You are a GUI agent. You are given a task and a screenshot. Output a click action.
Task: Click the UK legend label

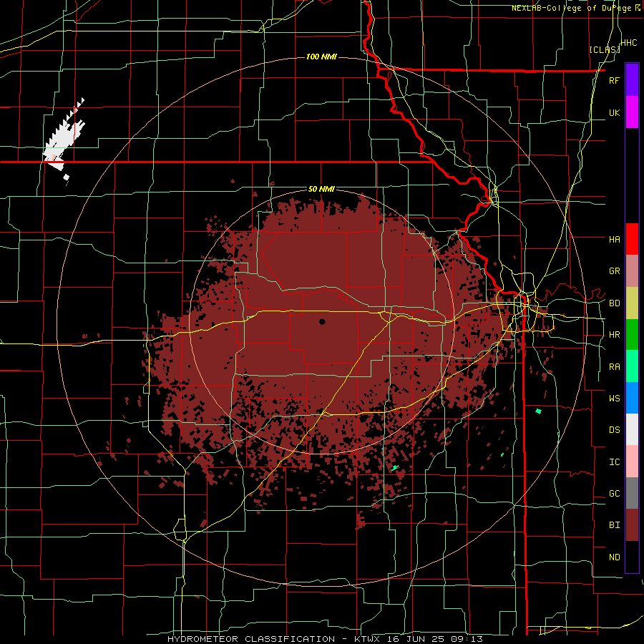click(x=614, y=112)
